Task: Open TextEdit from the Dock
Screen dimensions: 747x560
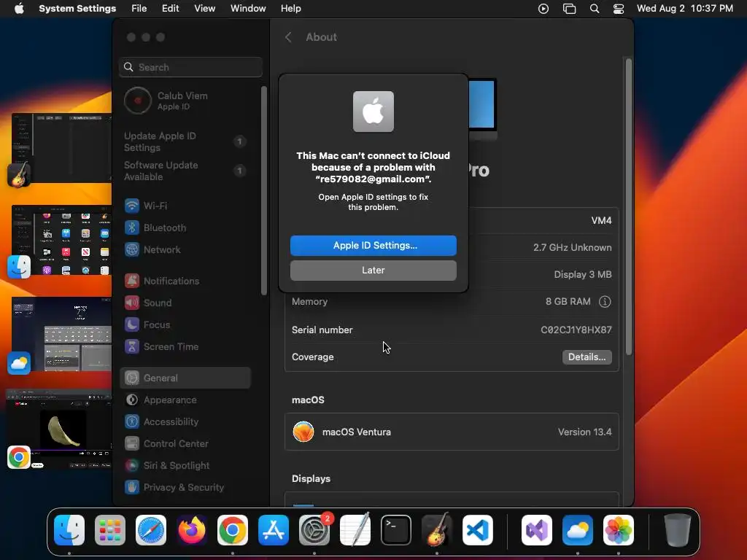Action: [x=355, y=530]
